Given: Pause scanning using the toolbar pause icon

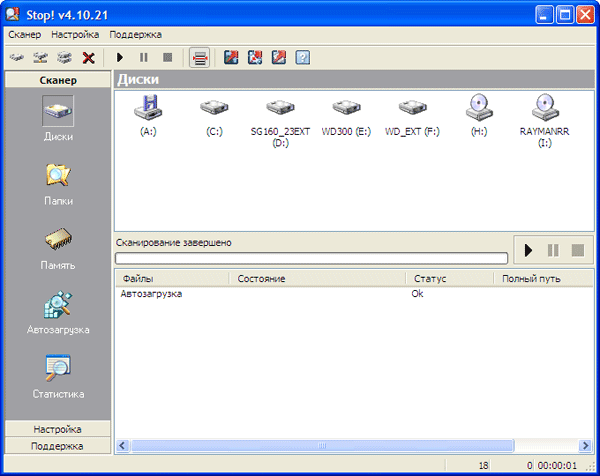Looking at the screenshot, I should point(143,58).
